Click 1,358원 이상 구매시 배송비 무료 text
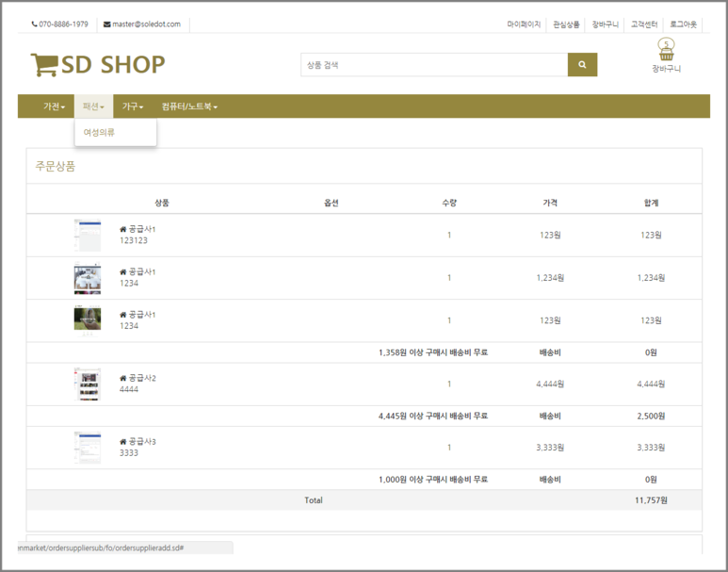This screenshot has width=728, height=572. (x=433, y=352)
